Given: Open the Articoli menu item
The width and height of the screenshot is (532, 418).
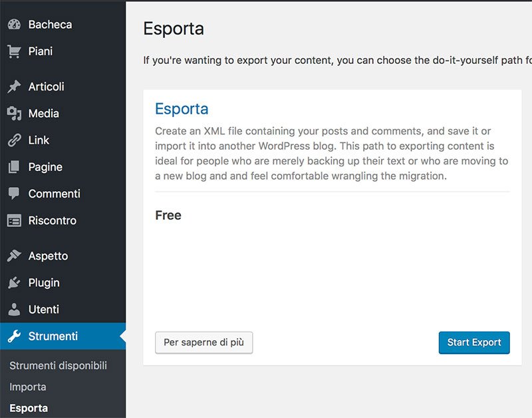Looking at the screenshot, I should pos(46,87).
